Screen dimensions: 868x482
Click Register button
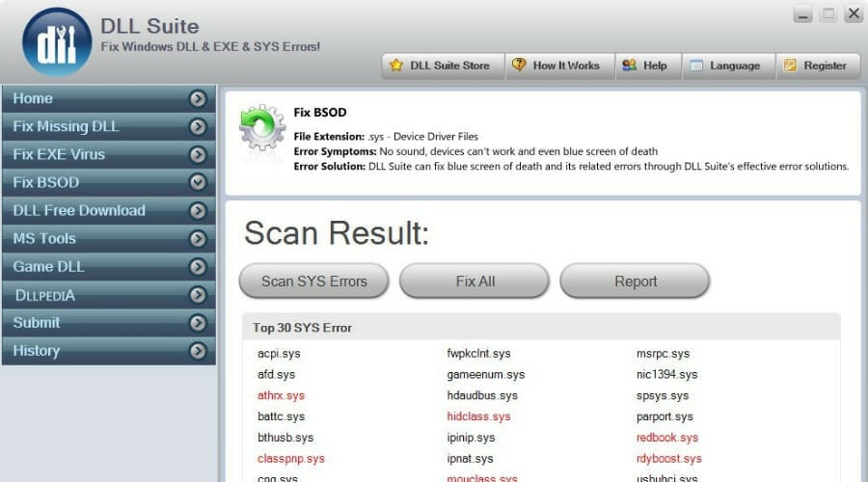click(x=818, y=66)
